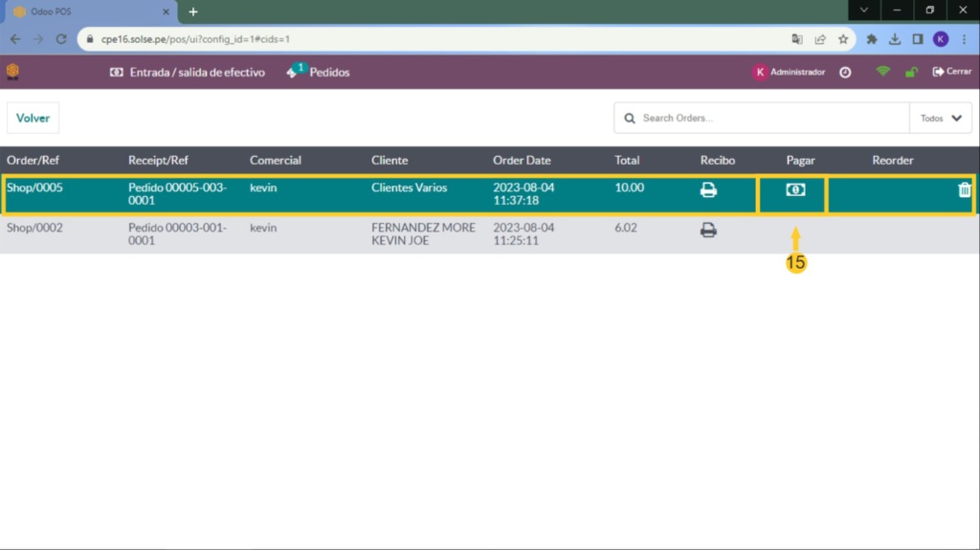Screen dimensions: 980x550
Task: Open the Todos filter dropdown
Action: point(940,119)
